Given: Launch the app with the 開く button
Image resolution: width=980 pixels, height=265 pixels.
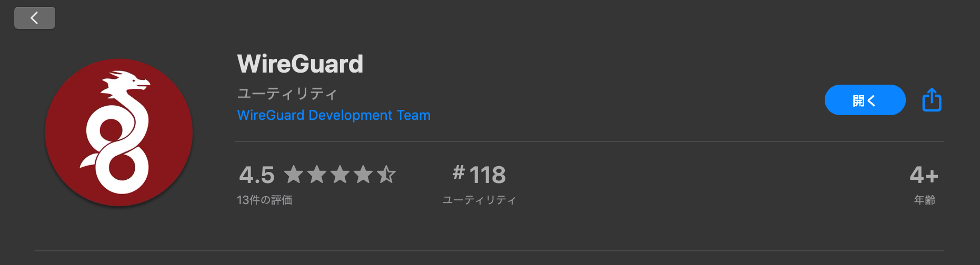Looking at the screenshot, I should click(865, 100).
